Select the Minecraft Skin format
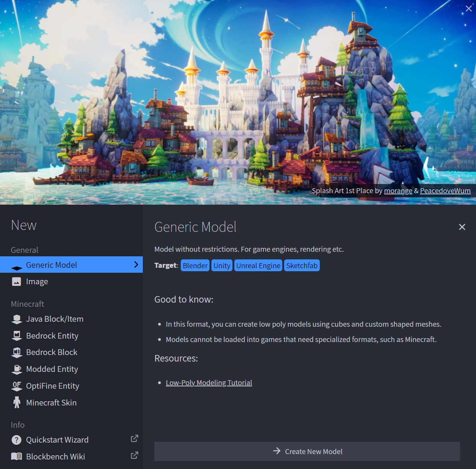 (x=71, y=403)
